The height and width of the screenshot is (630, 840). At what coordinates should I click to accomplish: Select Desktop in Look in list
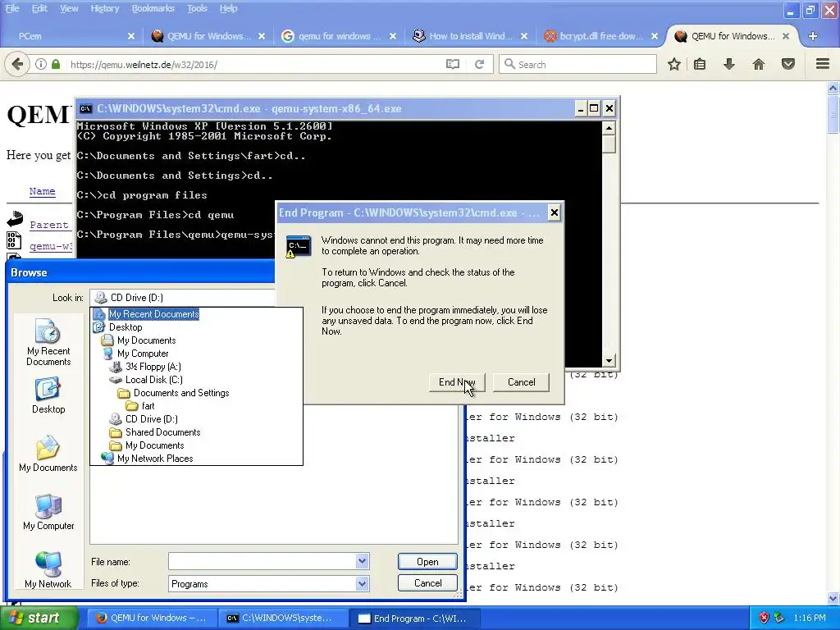click(126, 327)
